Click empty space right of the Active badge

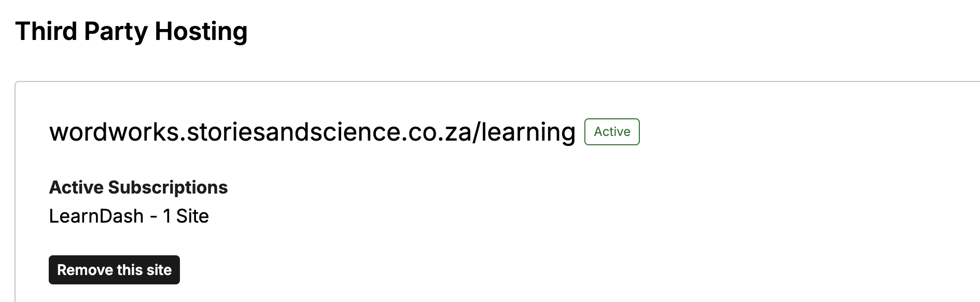point(778,132)
